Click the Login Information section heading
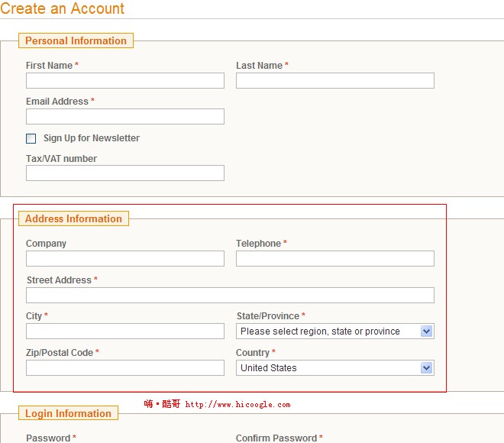The width and height of the screenshot is (504, 443). point(68,414)
